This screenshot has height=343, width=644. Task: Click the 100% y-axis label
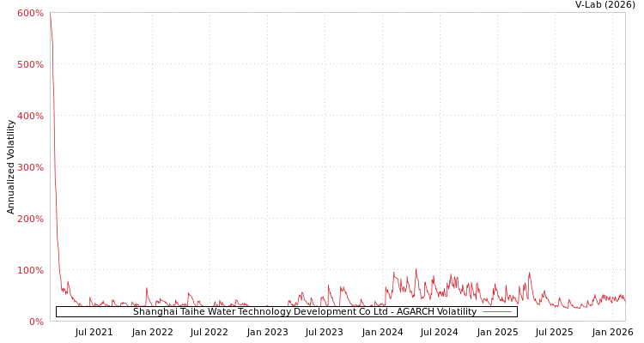click(30, 270)
